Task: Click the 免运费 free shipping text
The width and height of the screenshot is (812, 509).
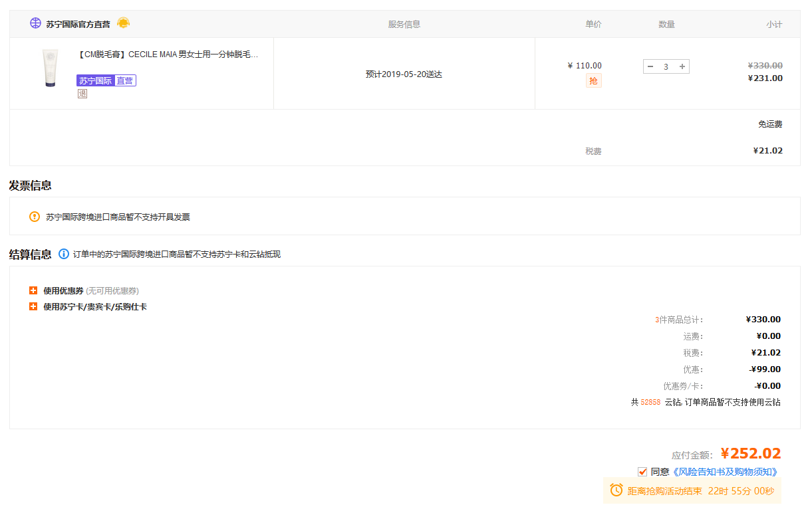Action: 770,124
